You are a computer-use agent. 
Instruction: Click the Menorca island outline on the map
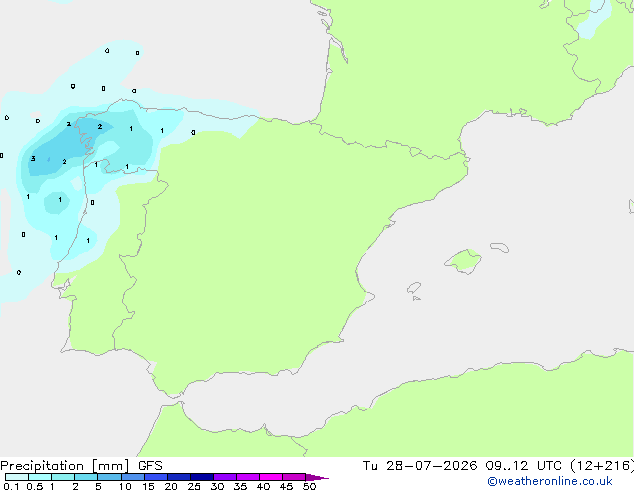click(500, 247)
